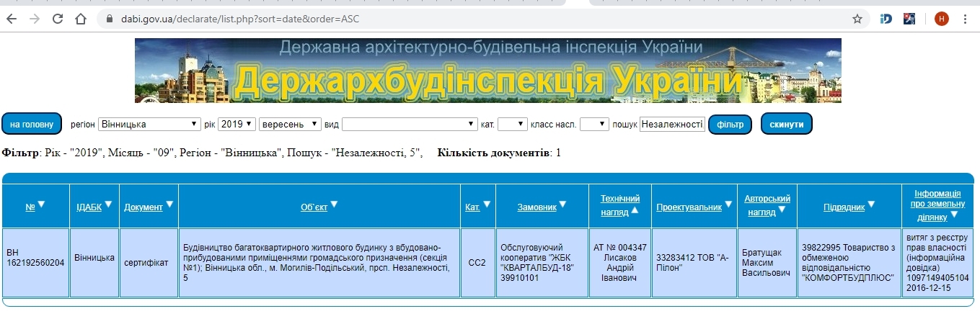Click the sort arrow beside №
980x319 pixels.
41,205
